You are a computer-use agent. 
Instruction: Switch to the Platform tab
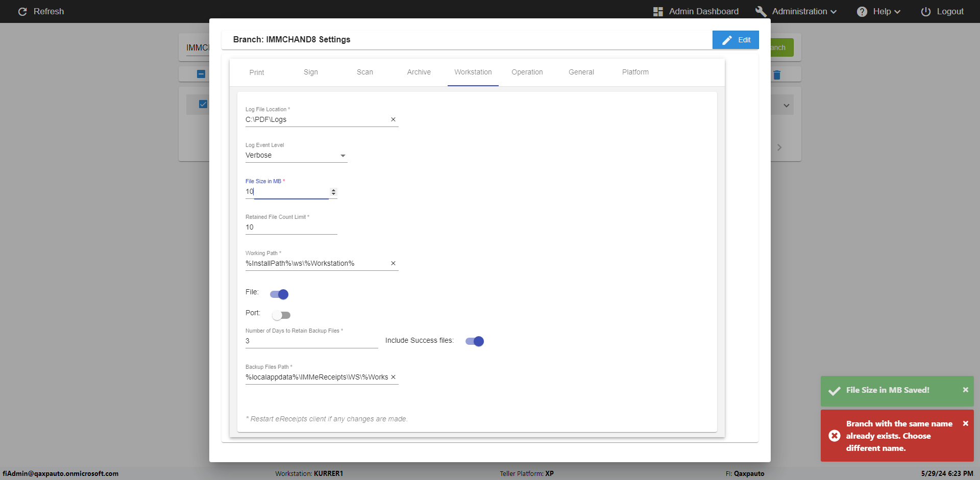pos(635,72)
